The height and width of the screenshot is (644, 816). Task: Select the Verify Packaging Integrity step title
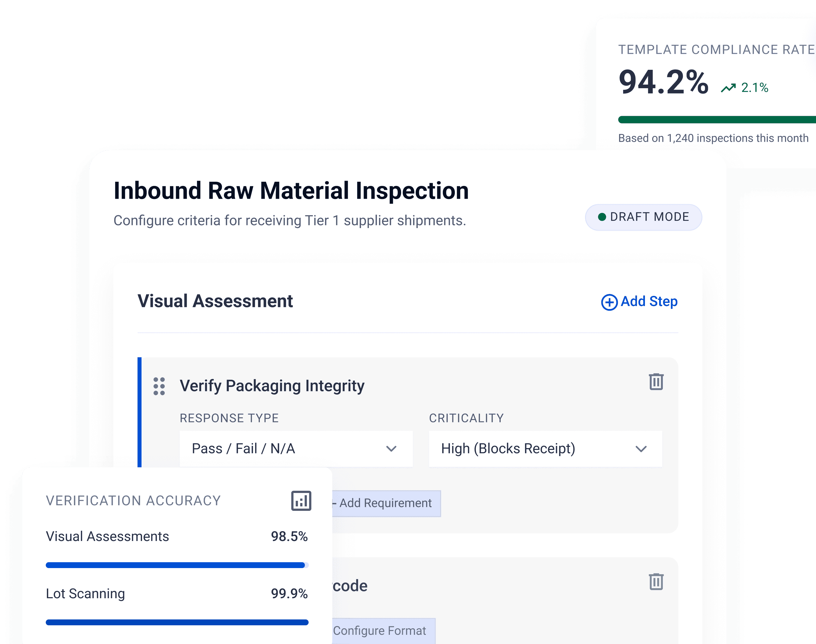pyautogui.click(x=272, y=386)
